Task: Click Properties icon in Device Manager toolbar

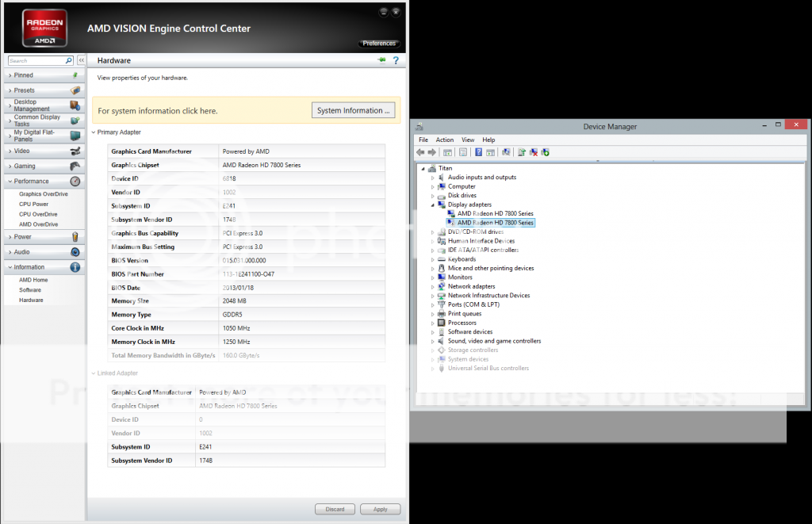Action: (463, 152)
